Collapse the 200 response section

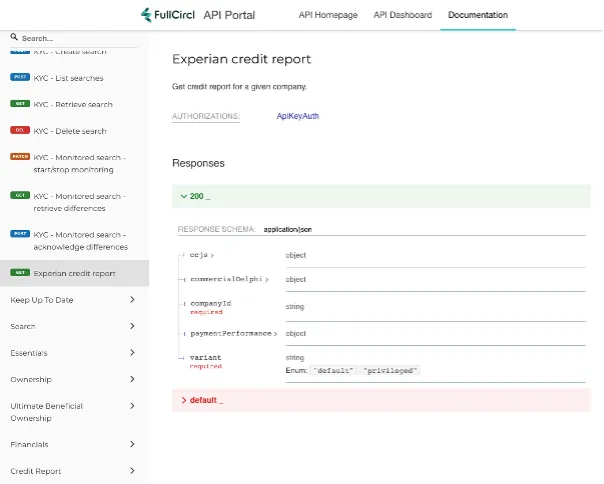[x=381, y=196]
